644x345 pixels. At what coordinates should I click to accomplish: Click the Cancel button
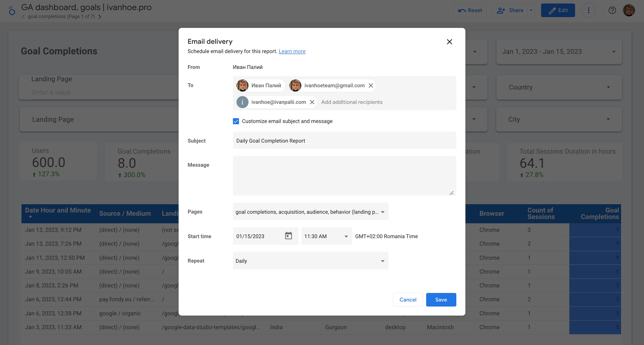408,299
